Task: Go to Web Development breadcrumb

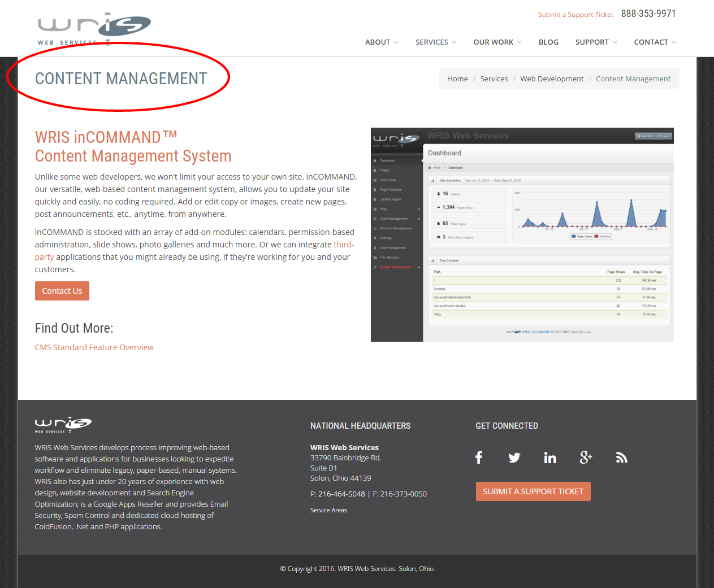Action: 552,79
